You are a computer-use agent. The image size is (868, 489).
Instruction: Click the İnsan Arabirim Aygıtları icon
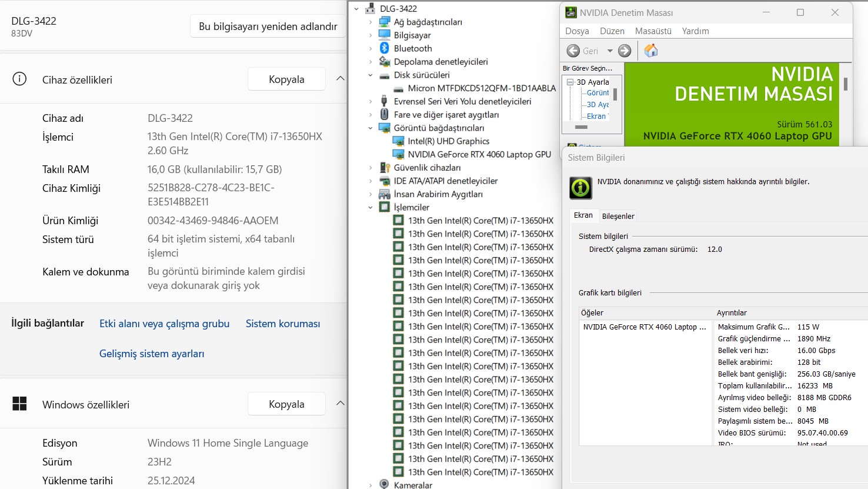click(385, 194)
